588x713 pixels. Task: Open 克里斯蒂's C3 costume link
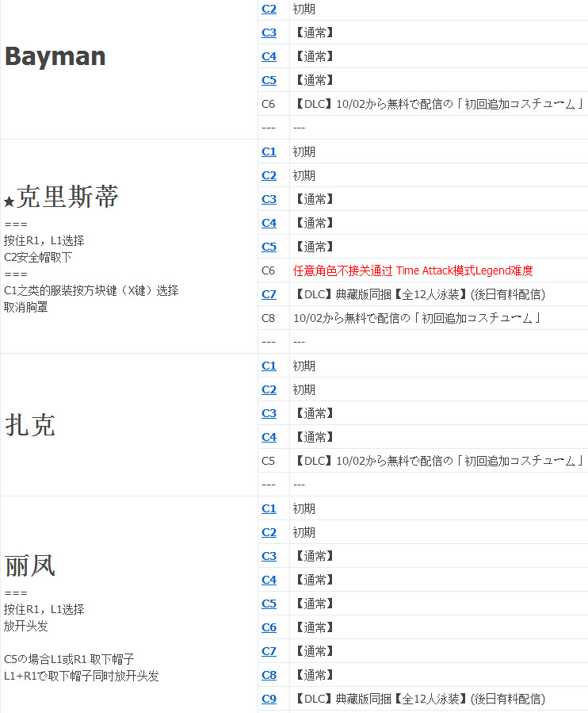tap(269, 199)
